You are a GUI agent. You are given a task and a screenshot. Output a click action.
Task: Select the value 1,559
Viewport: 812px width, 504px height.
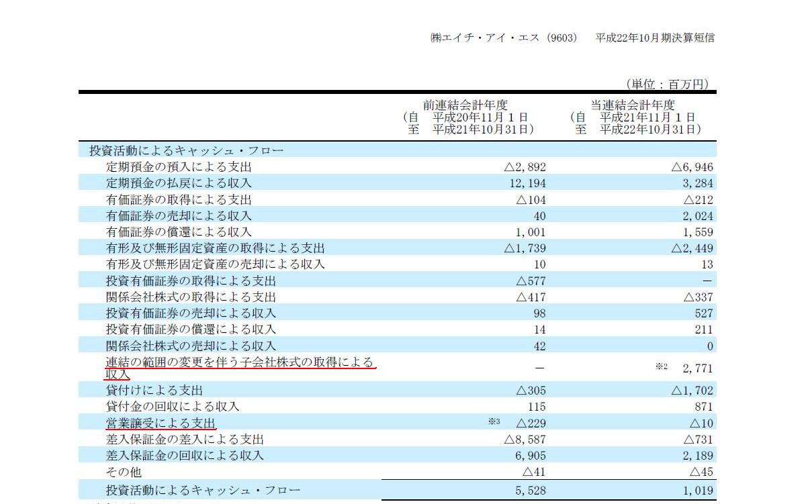(x=697, y=232)
